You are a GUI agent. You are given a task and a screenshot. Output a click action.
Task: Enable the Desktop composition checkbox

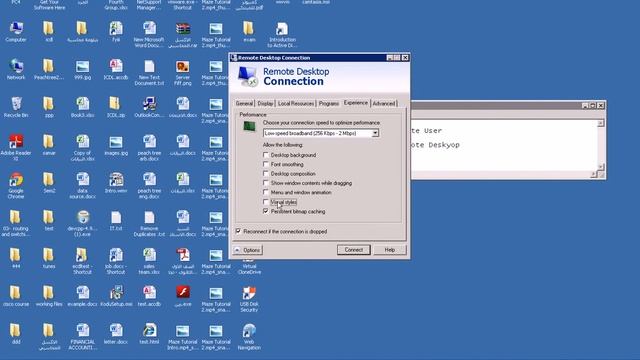[266, 174]
